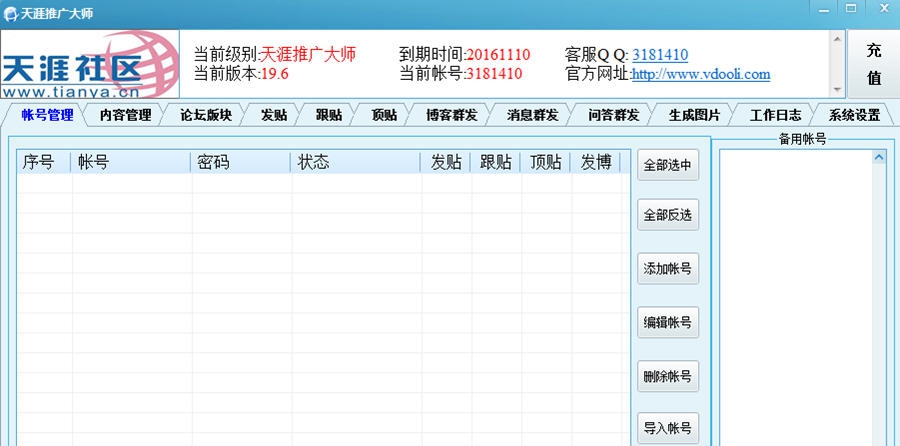Click the 删除帐号 button
The width and height of the screenshot is (900, 446).
pyautogui.click(x=667, y=376)
